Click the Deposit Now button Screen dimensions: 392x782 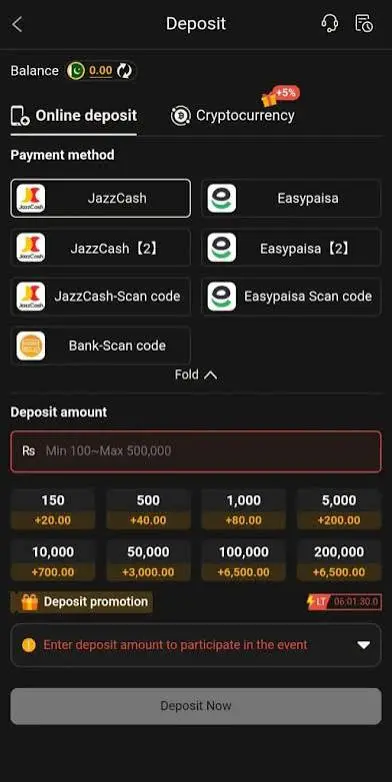click(196, 706)
